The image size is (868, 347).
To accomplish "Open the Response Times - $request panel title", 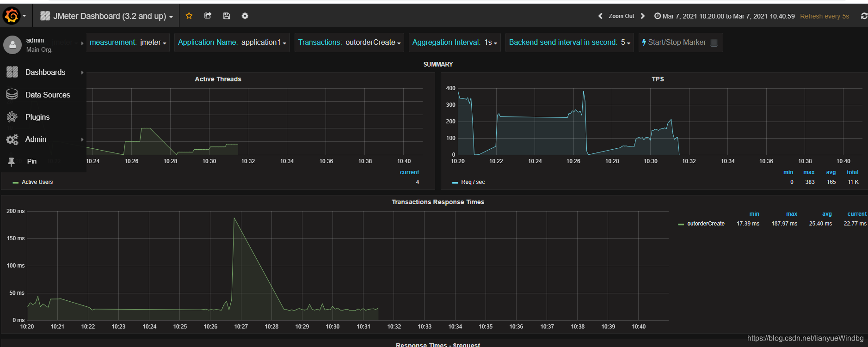I will pyautogui.click(x=438, y=345).
